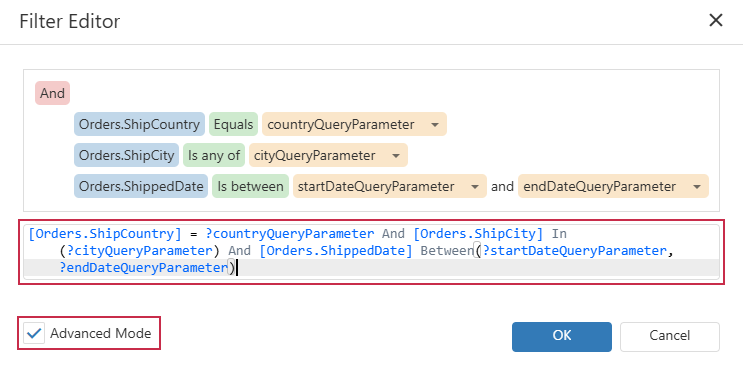
Task: Cancel the filter editing
Action: 670,337
